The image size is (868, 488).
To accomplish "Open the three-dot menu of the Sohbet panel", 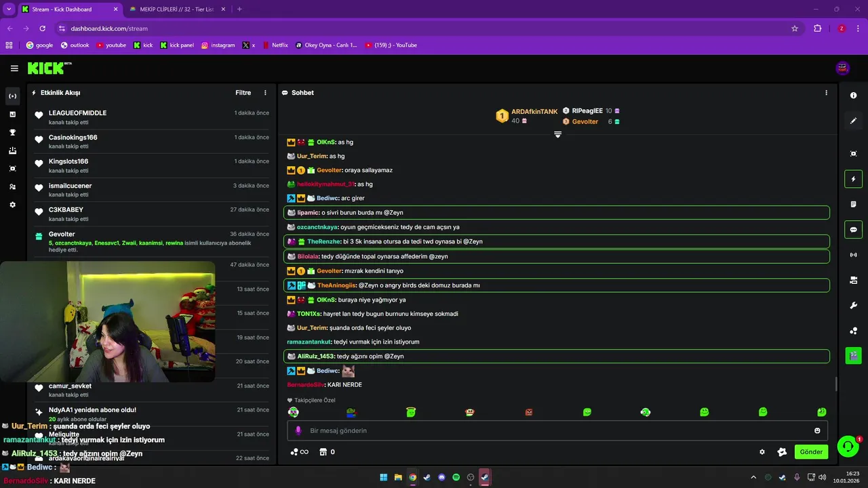I will pyautogui.click(x=826, y=93).
